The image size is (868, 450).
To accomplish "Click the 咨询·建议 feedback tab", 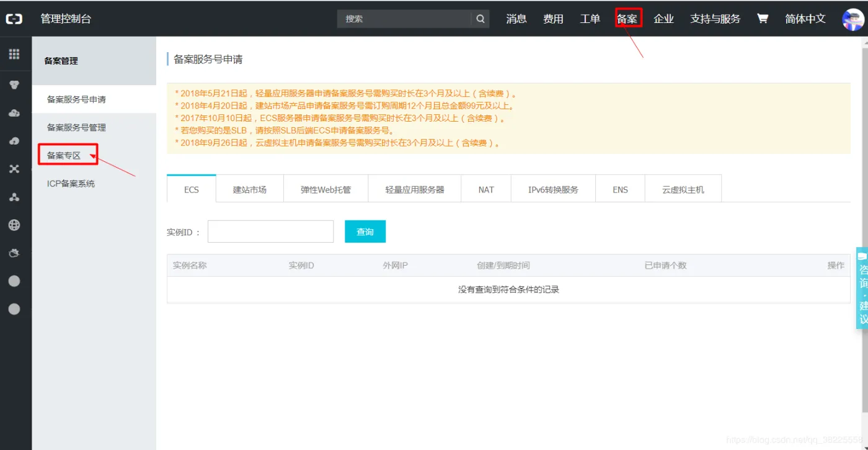I will coord(862,288).
